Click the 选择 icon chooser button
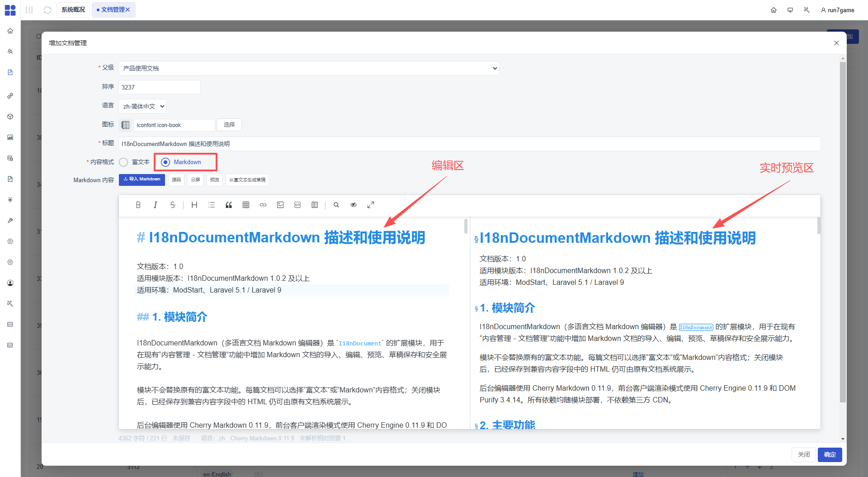 pos(229,125)
